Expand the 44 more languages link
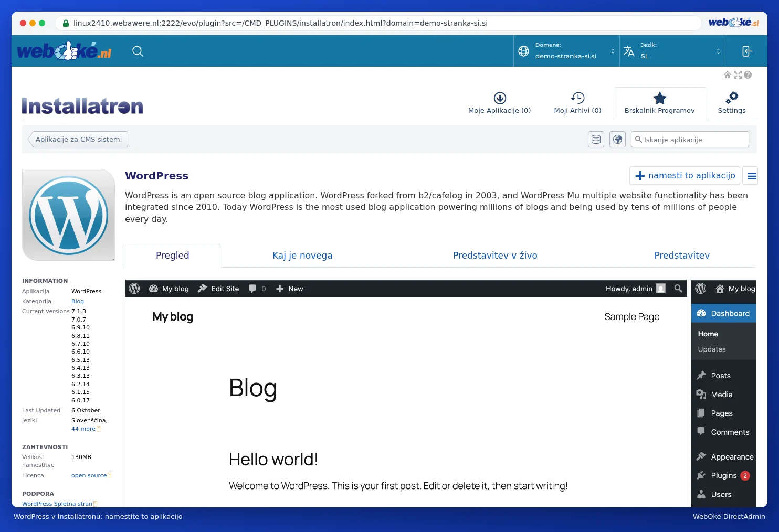Viewport: 779px width, 532px height. point(83,429)
